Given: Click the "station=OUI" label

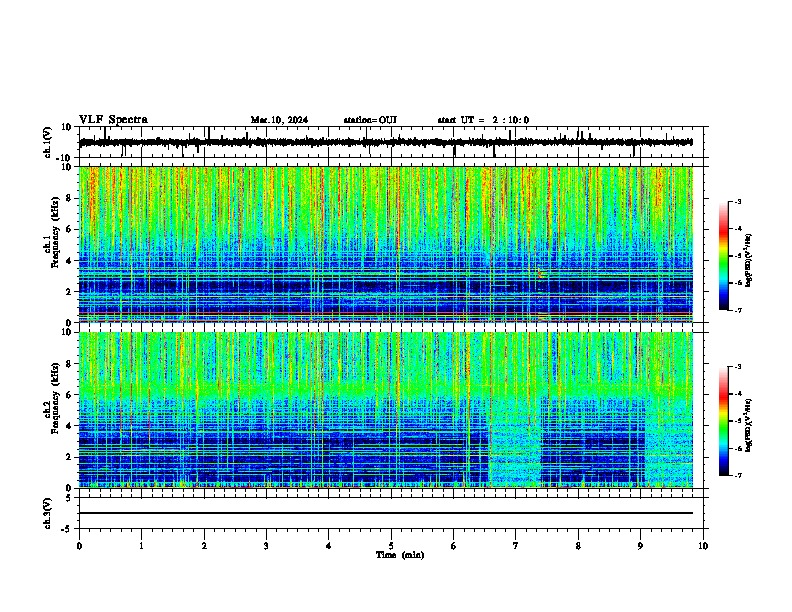Looking at the screenshot, I should click(370, 120).
